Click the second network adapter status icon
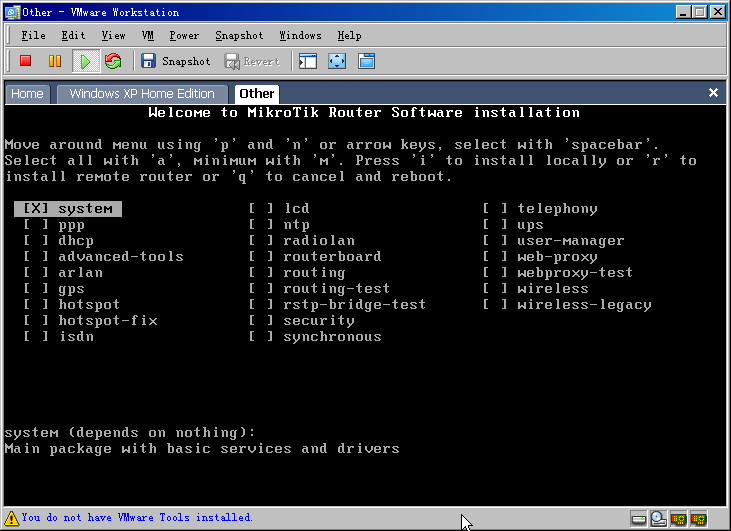731x531 pixels. pyautogui.click(x=699, y=518)
